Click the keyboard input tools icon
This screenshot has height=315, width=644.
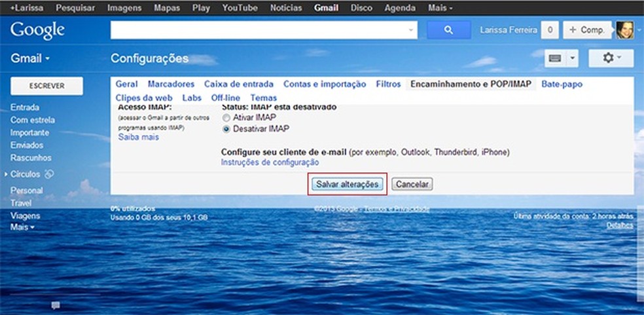click(x=555, y=58)
